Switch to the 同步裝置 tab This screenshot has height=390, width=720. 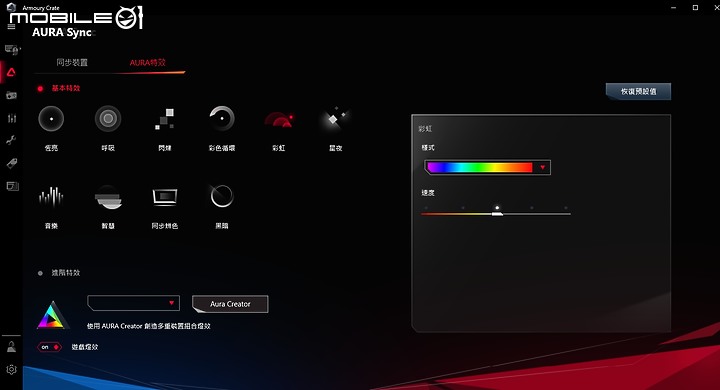[x=72, y=62]
